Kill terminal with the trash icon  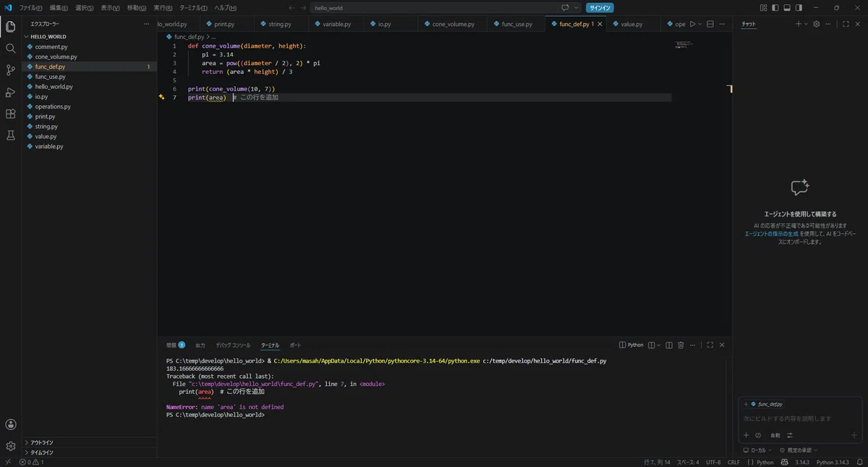pos(681,345)
